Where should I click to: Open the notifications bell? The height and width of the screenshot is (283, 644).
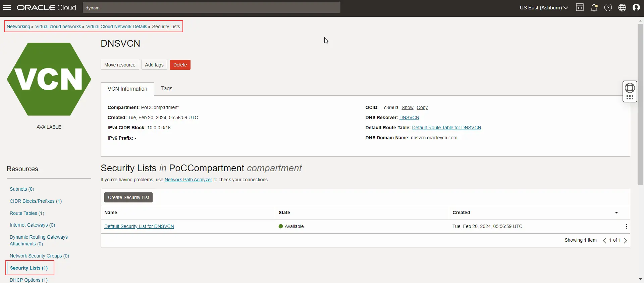tap(594, 7)
